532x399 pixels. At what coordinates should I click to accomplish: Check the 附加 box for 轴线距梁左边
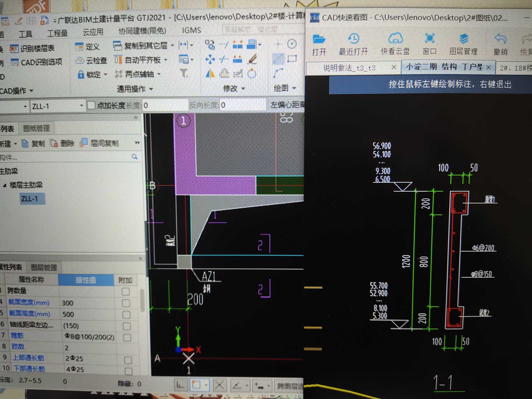(127, 326)
